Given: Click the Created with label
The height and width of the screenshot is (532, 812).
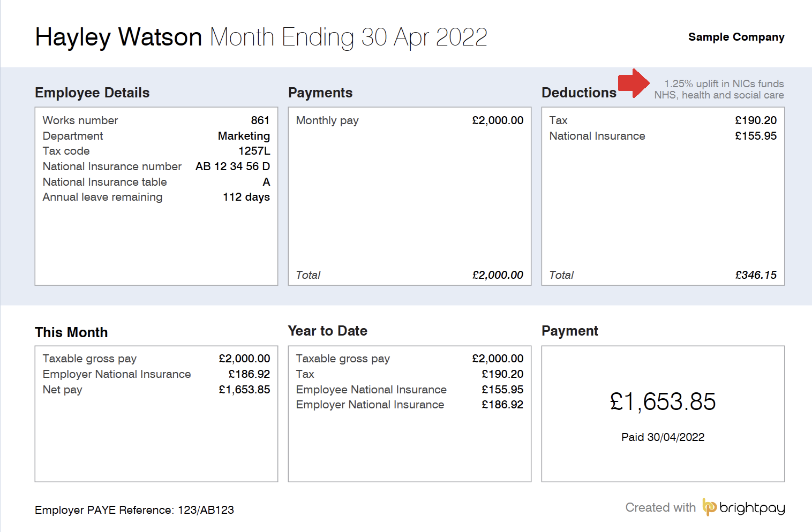Looking at the screenshot, I should click(660, 507).
